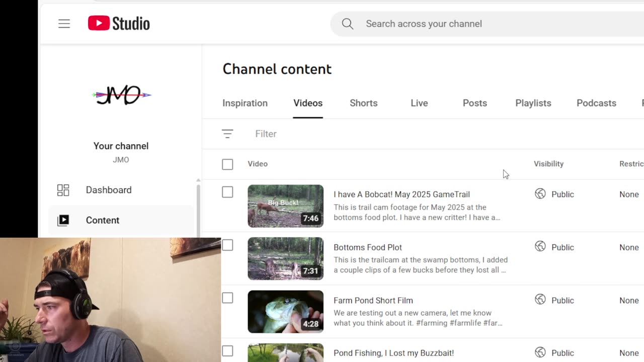Click the Bobcat video thumbnail 7:46
This screenshot has height=362, width=644.
(x=285, y=206)
